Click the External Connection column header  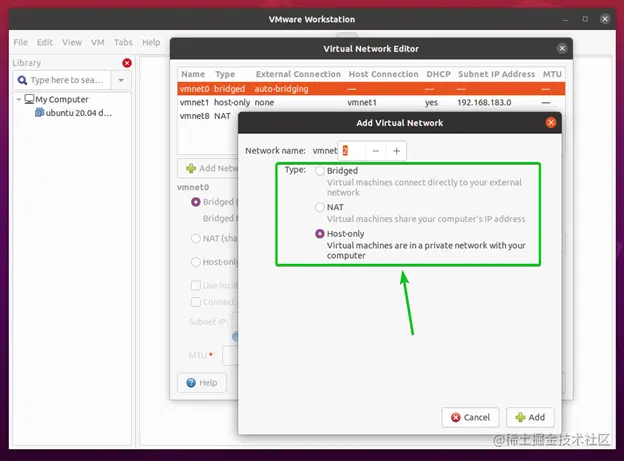coord(298,74)
